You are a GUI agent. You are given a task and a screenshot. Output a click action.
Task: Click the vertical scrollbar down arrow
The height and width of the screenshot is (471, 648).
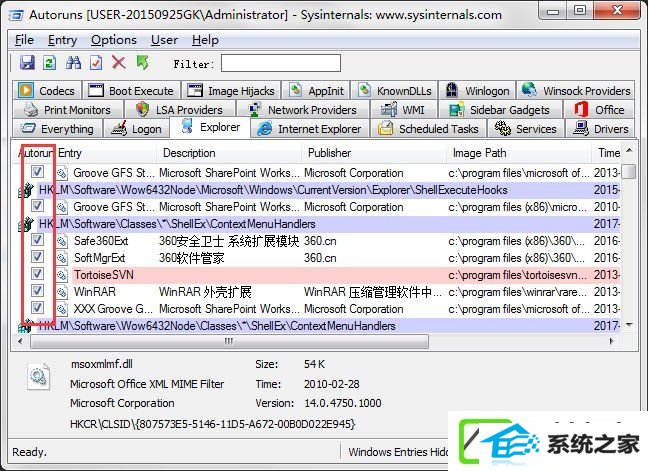(x=629, y=325)
